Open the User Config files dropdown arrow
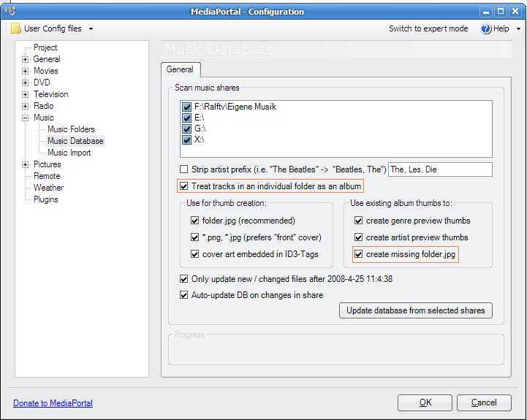Screen dimensions: 527x420 click(91, 29)
